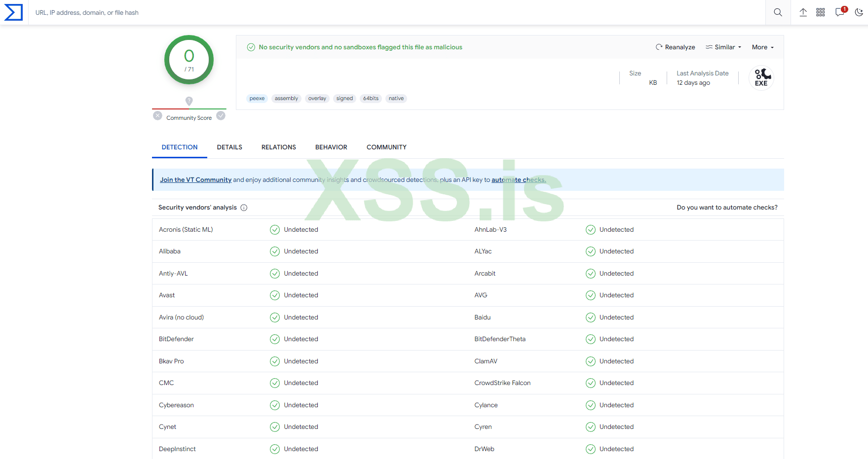Viewport: 868px width, 459px height.
Task: Click the upload file icon
Action: point(803,12)
